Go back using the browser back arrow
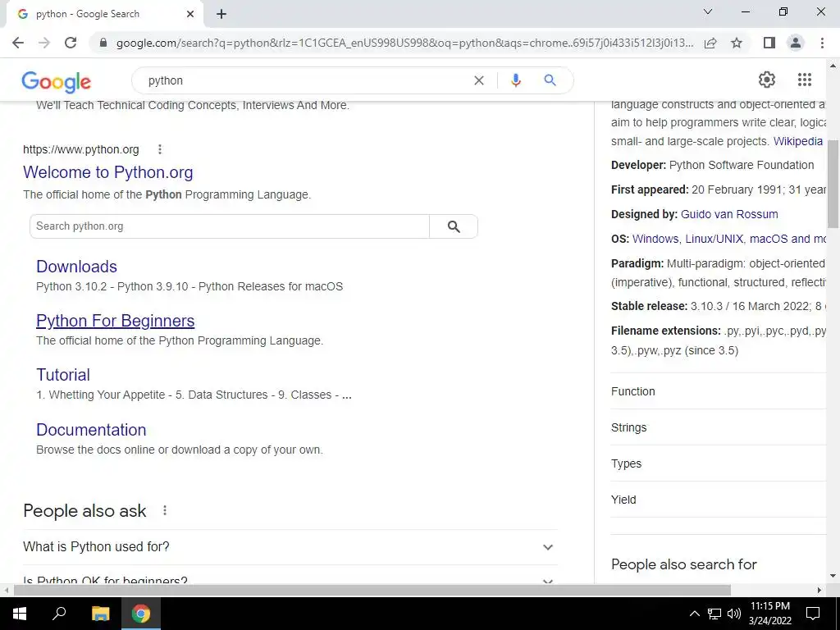The width and height of the screenshot is (840, 630). 18,43
